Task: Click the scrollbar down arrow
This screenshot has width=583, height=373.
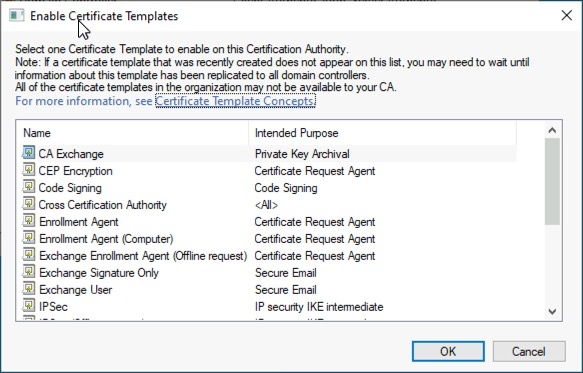Action: click(552, 312)
